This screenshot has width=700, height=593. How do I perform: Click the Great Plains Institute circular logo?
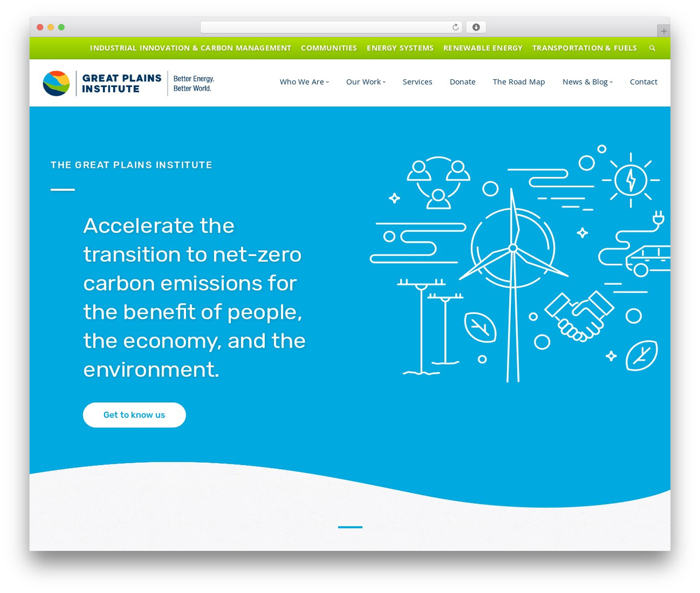point(56,83)
